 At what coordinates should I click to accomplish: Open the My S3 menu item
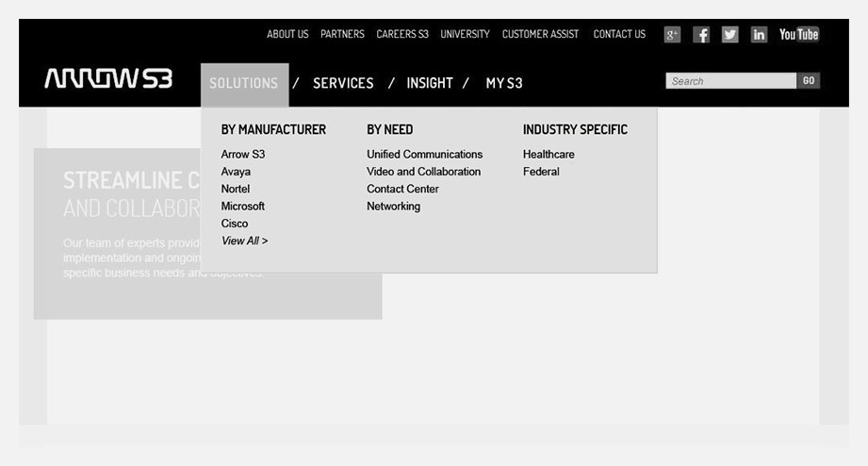point(504,84)
